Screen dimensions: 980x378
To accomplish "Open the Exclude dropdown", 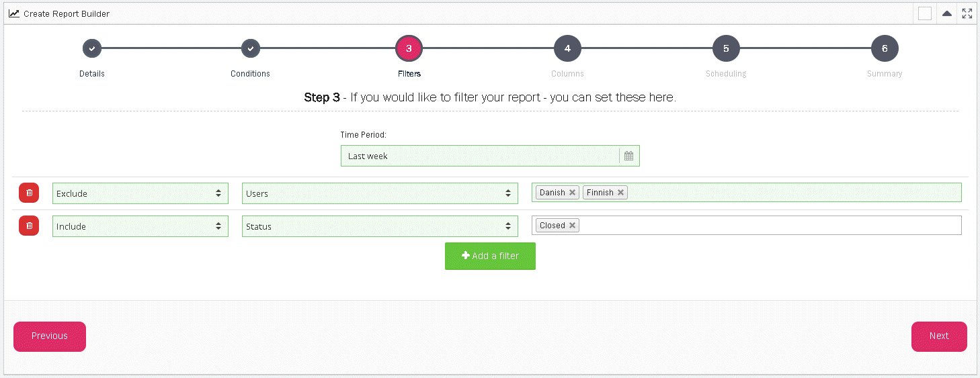I will (140, 193).
